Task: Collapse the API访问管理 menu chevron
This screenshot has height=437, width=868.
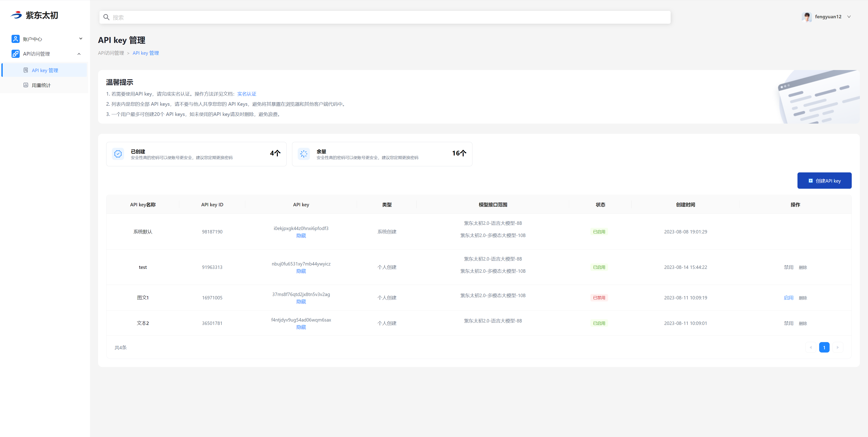Action: [79, 54]
